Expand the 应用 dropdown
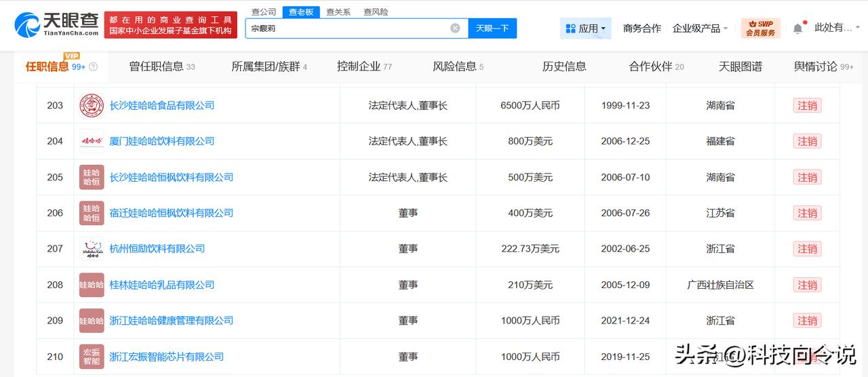 [586, 28]
